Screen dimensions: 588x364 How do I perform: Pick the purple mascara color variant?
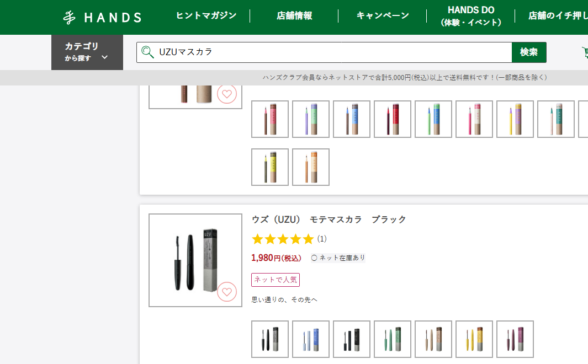click(x=515, y=339)
